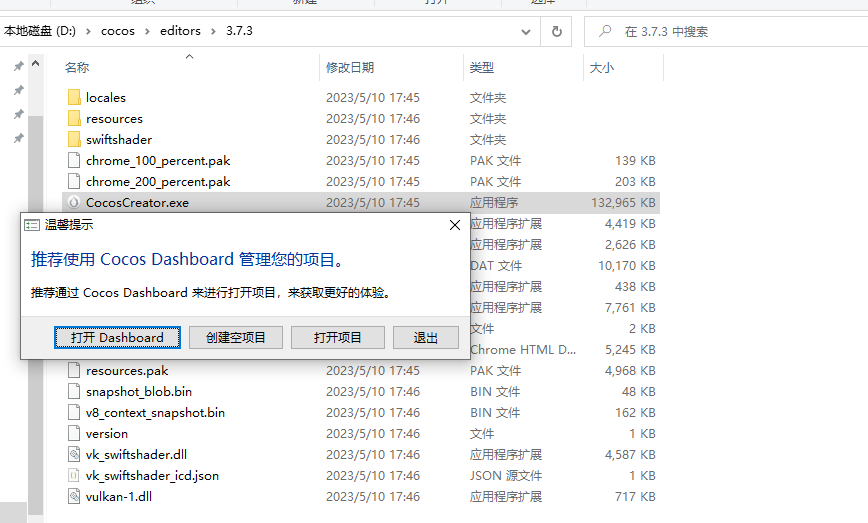This screenshot has height=523, width=868.
Task: Click the first quick access pin icon
Action: (19, 66)
